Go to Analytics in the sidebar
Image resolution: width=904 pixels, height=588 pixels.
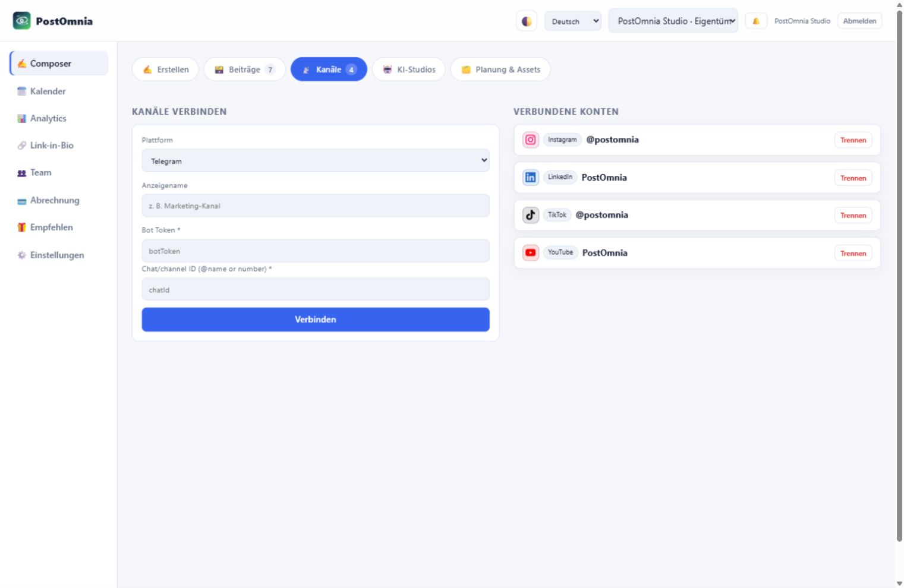[x=59, y=118]
